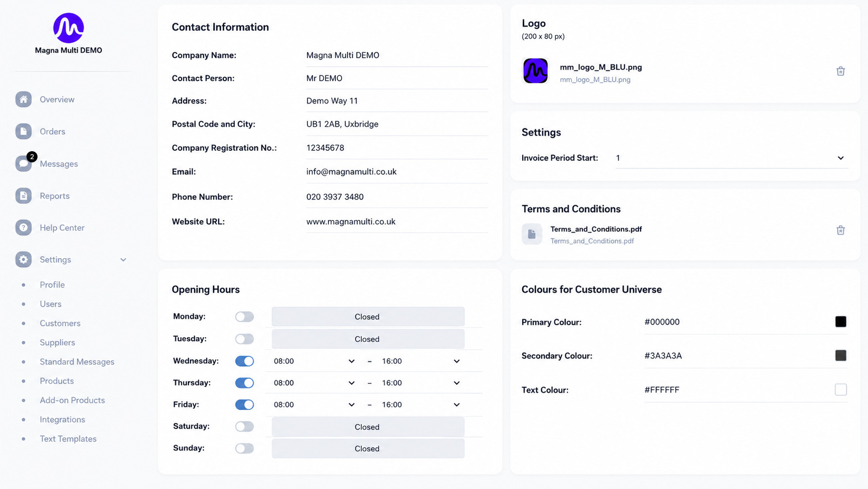Open Invoice Period Start dropdown
868x489 pixels.
tap(731, 158)
